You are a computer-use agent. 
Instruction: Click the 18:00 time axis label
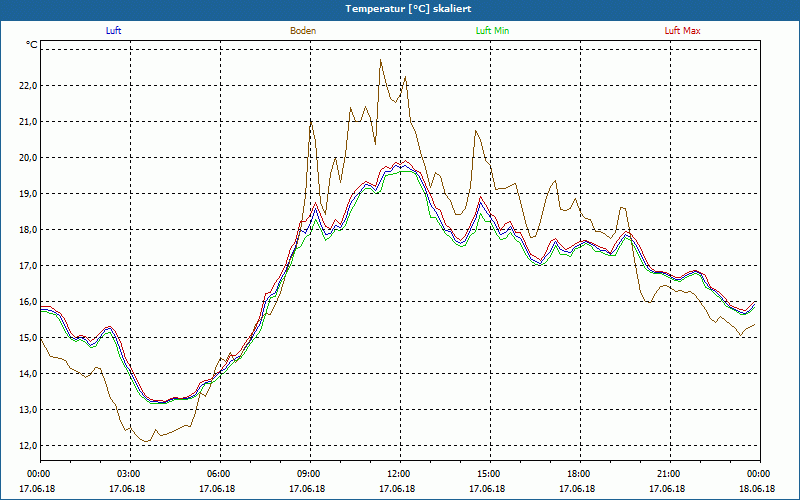coord(580,474)
